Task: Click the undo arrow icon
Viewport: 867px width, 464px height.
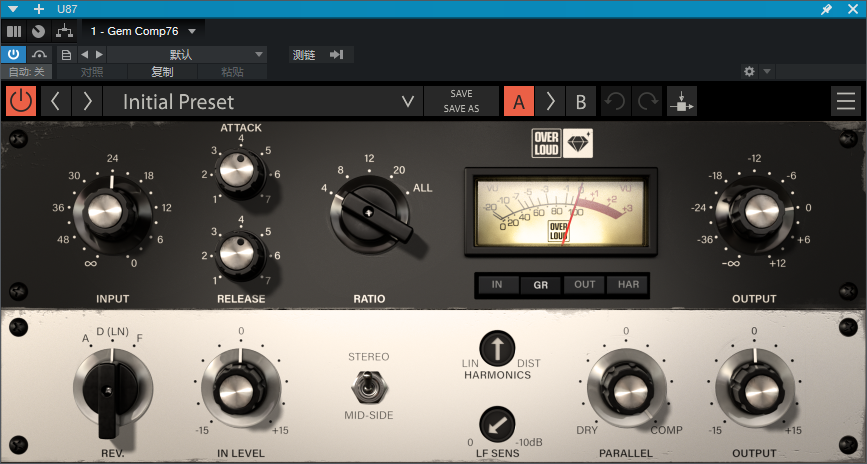Action: click(x=615, y=101)
